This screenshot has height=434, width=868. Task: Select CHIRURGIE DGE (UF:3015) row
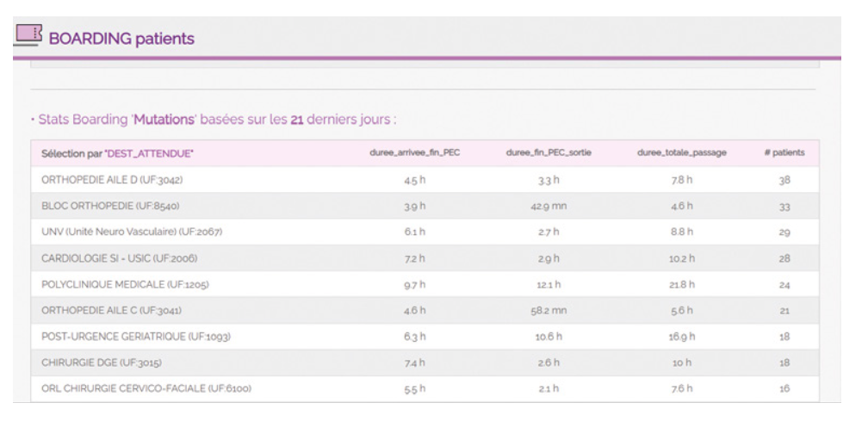pos(102,363)
